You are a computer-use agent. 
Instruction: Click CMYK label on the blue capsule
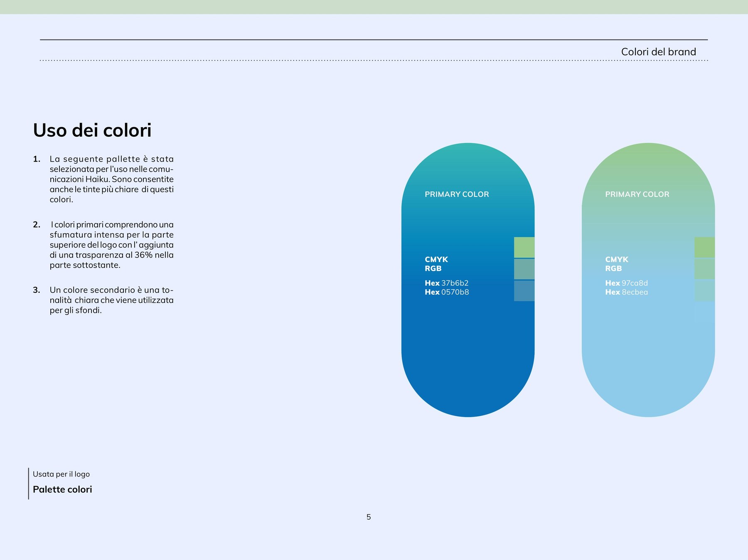(x=436, y=259)
